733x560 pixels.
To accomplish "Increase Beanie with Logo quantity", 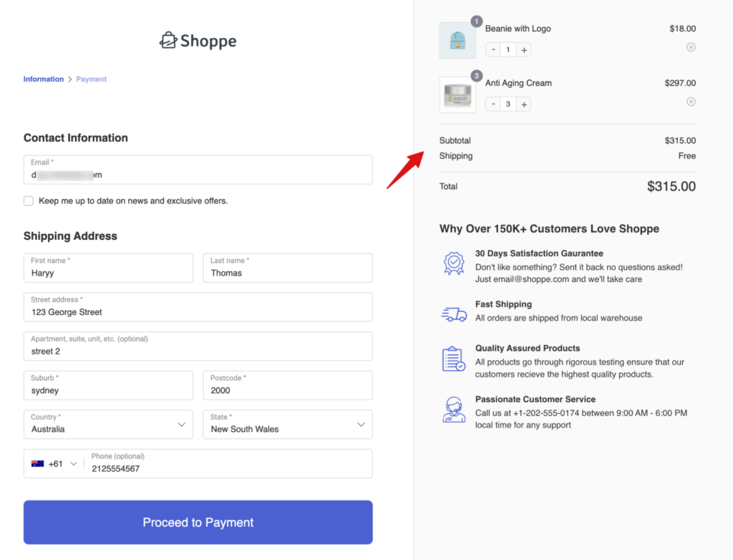I will [524, 50].
